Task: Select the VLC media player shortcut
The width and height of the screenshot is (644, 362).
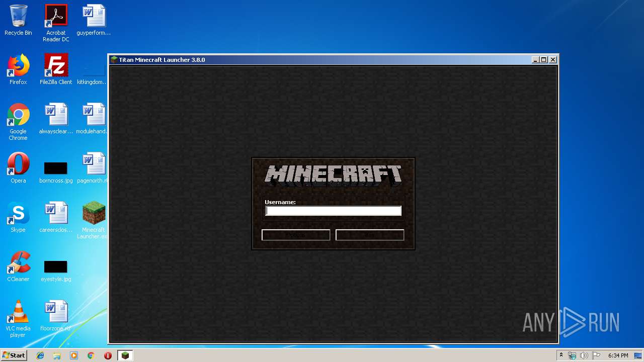Action: click(18, 319)
